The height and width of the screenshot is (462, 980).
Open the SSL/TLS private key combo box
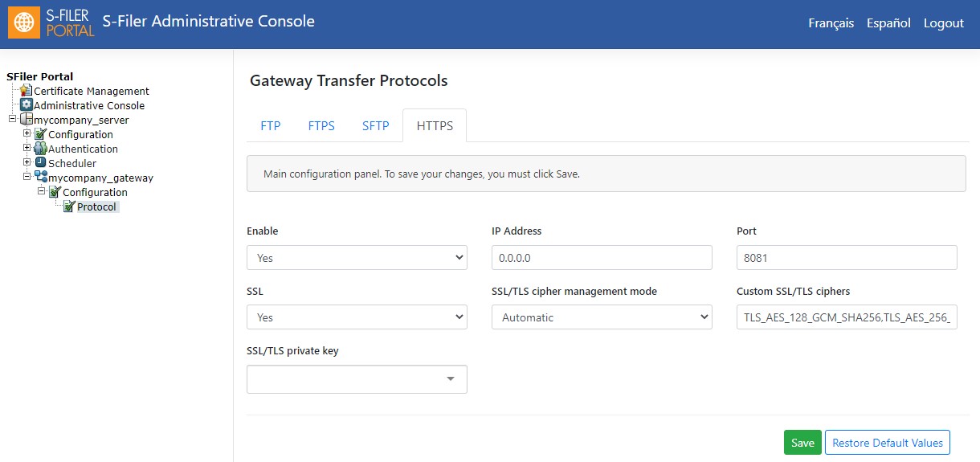point(357,379)
